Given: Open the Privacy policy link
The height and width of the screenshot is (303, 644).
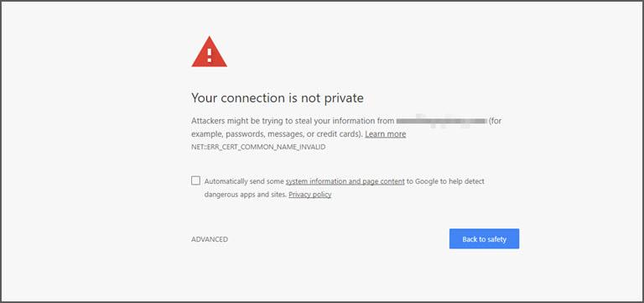Looking at the screenshot, I should [x=310, y=195].
